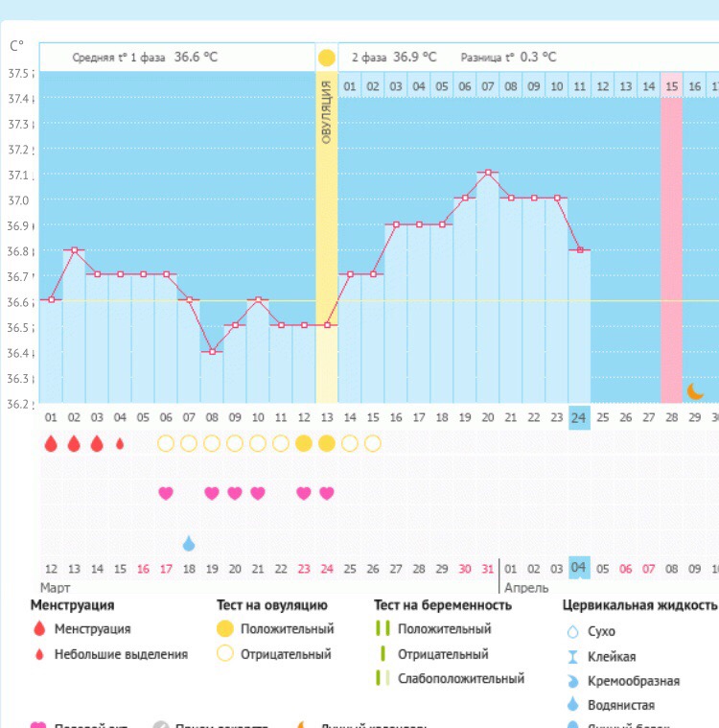Select the highlighted calendar date 04 in Апрель

pos(579,567)
